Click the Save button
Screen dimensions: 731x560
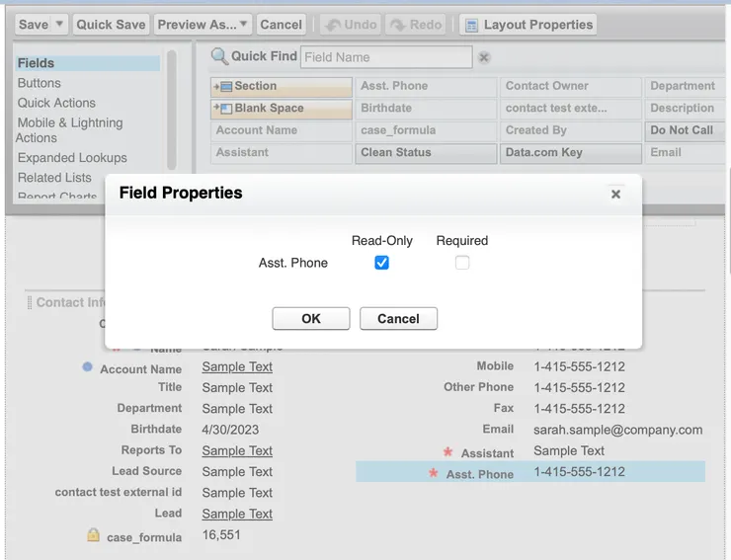pos(34,25)
